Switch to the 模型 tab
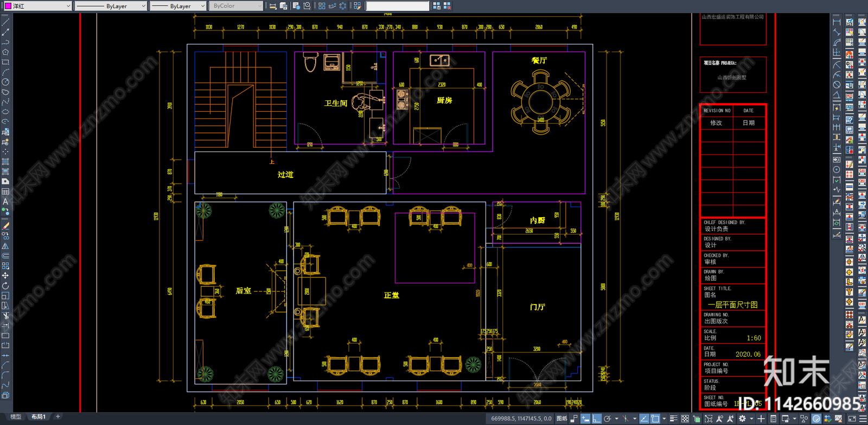The height and width of the screenshot is (425, 868). [16, 417]
